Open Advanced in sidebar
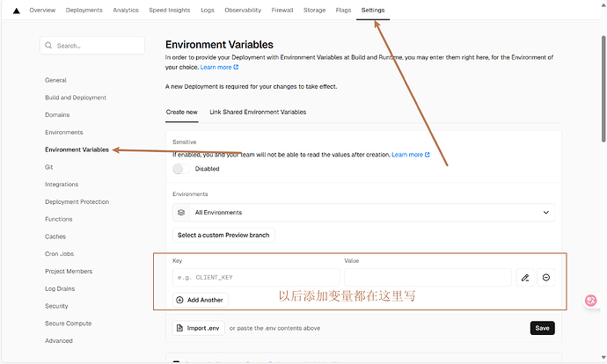 (59, 341)
